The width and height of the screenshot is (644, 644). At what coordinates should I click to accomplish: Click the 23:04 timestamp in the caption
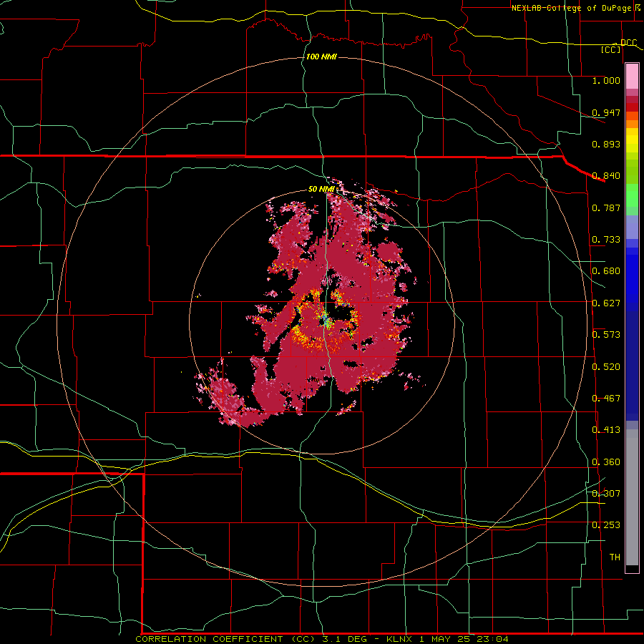[x=492, y=639]
